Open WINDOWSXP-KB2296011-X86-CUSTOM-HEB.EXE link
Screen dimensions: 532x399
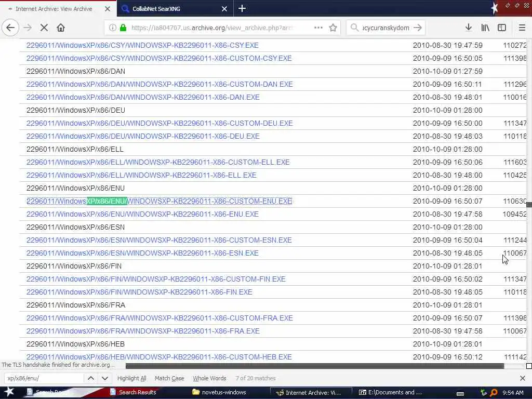coord(159,357)
